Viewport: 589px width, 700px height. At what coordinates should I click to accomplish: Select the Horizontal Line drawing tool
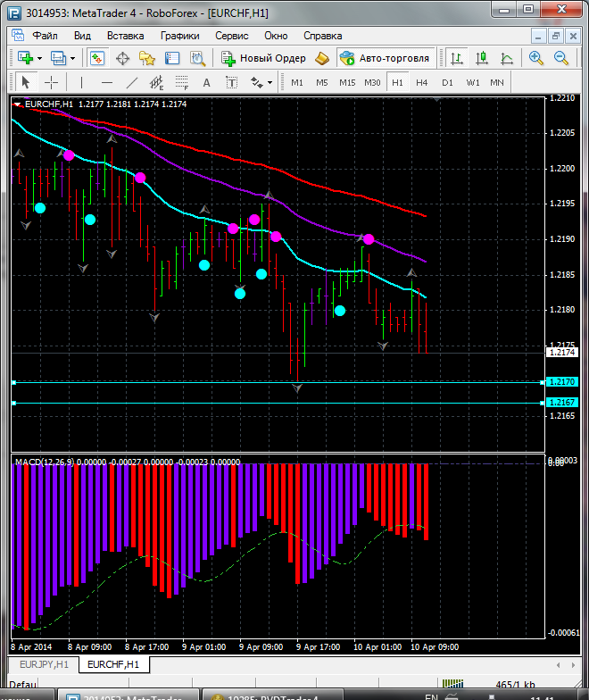click(107, 82)
